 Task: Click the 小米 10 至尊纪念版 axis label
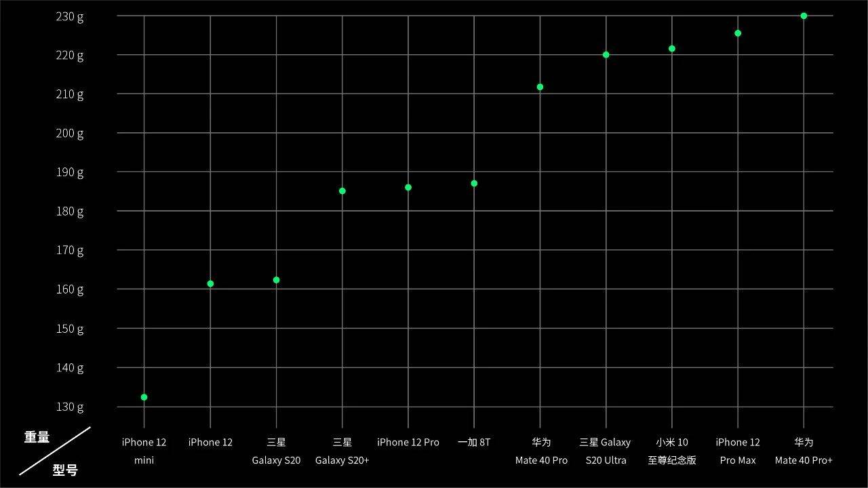tap(672, 451)
